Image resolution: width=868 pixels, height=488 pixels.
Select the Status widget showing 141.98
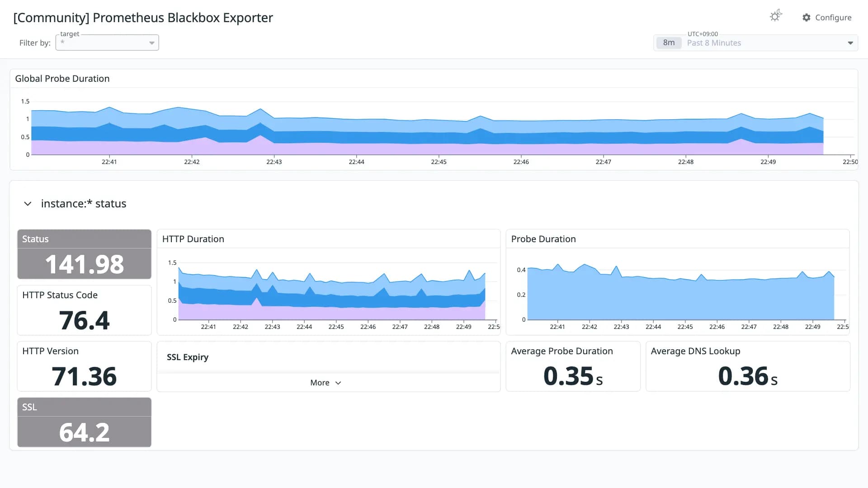[84, 254]
